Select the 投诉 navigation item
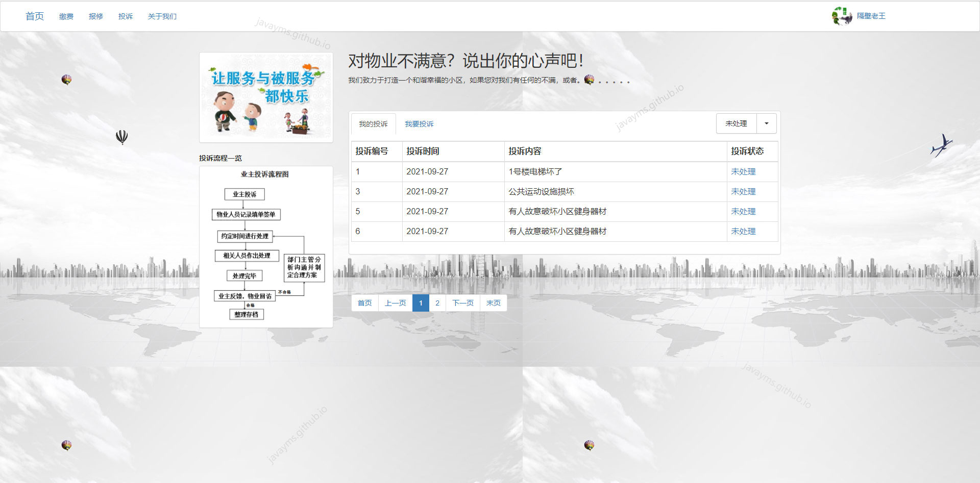This screenshot has height=483, width=980. (x=126, y=16)
